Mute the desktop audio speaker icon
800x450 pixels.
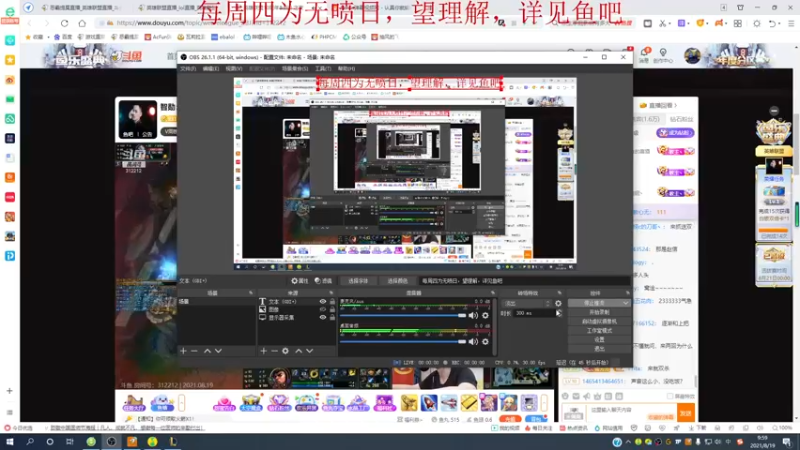(473, 341)
